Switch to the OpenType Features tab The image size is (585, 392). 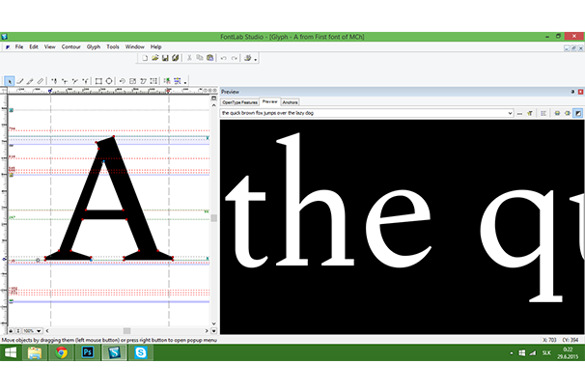239,101
